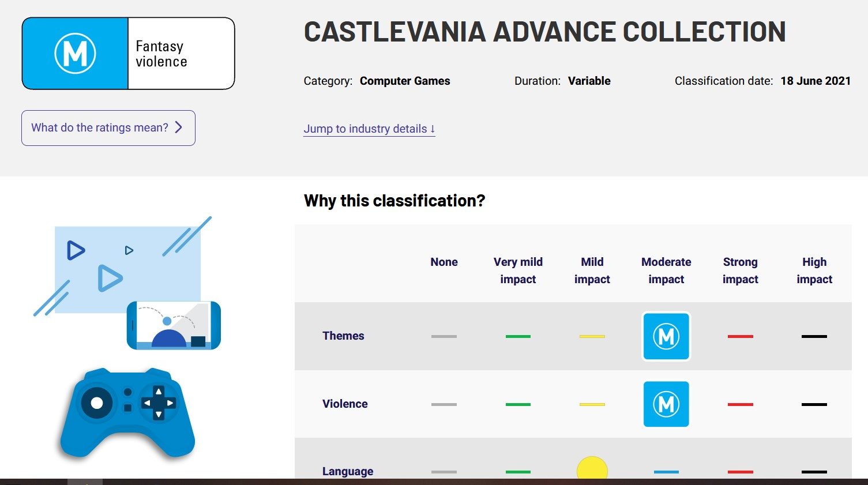This screenshot has width=868, height=485.
Task: Select the red Strong impact marker for Themes
Action: point(740,336)
